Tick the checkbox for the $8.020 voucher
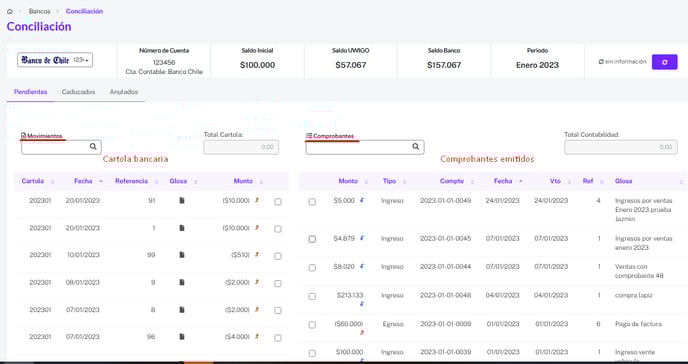 pos(312,268)
